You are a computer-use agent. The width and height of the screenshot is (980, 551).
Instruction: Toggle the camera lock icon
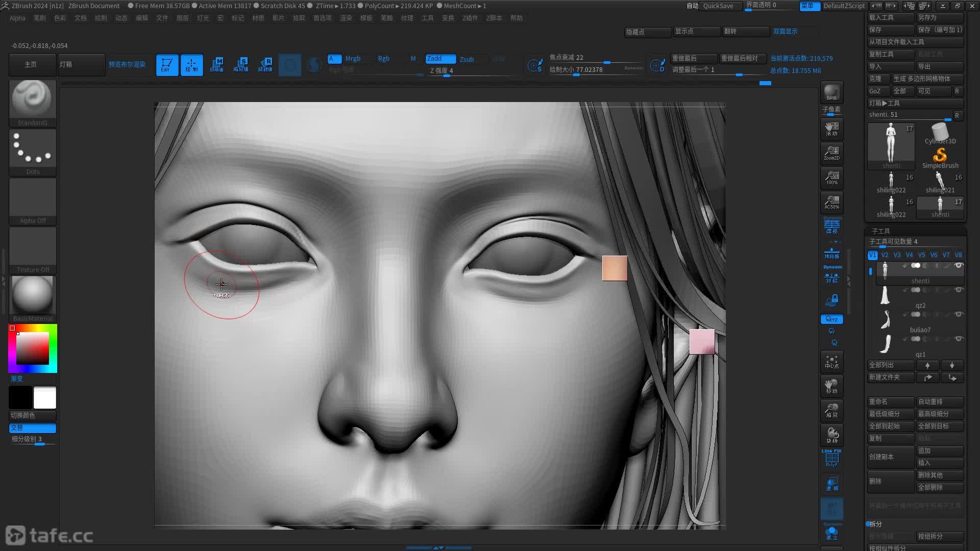[x=831, y=300]
